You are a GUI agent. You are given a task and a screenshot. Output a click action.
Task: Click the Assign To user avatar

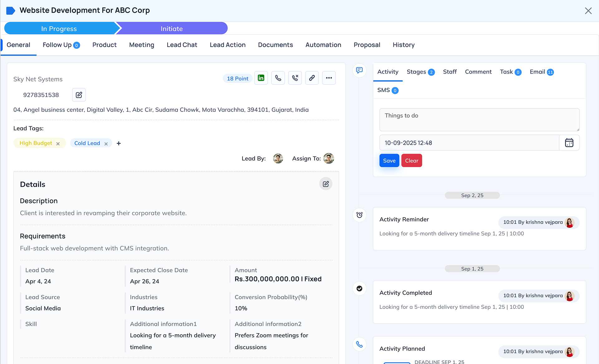pos(329,158)
